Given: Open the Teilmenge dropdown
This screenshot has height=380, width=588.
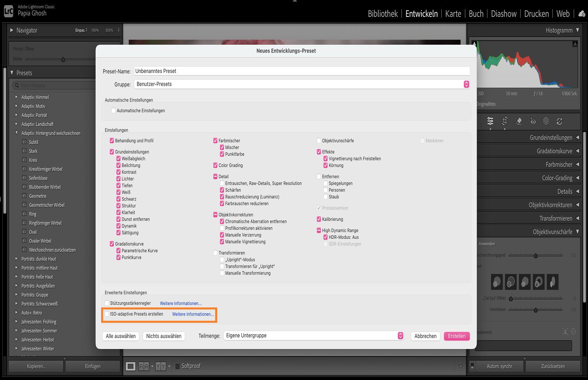Looking at the screenshot, I should (x=400, y=335).
